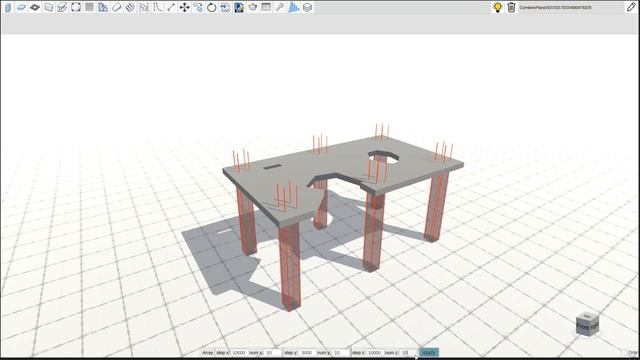Select the bent bar curve tool

click(x=157, y=7)
